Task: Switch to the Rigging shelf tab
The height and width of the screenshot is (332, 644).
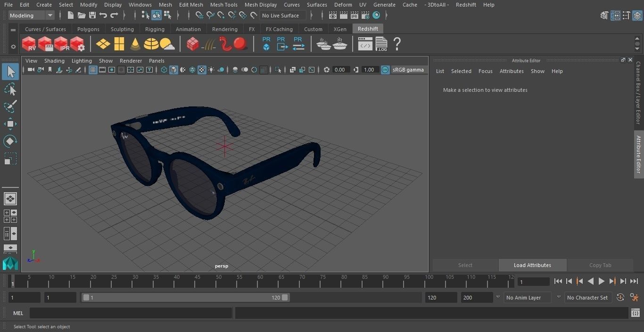Action: [x=155, y=29]
